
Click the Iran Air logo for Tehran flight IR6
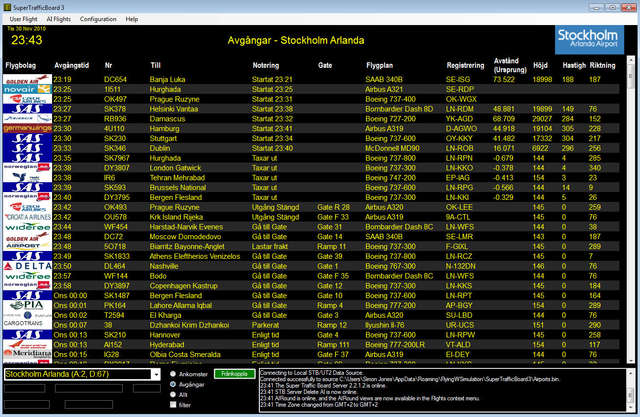tap(27, 177)
